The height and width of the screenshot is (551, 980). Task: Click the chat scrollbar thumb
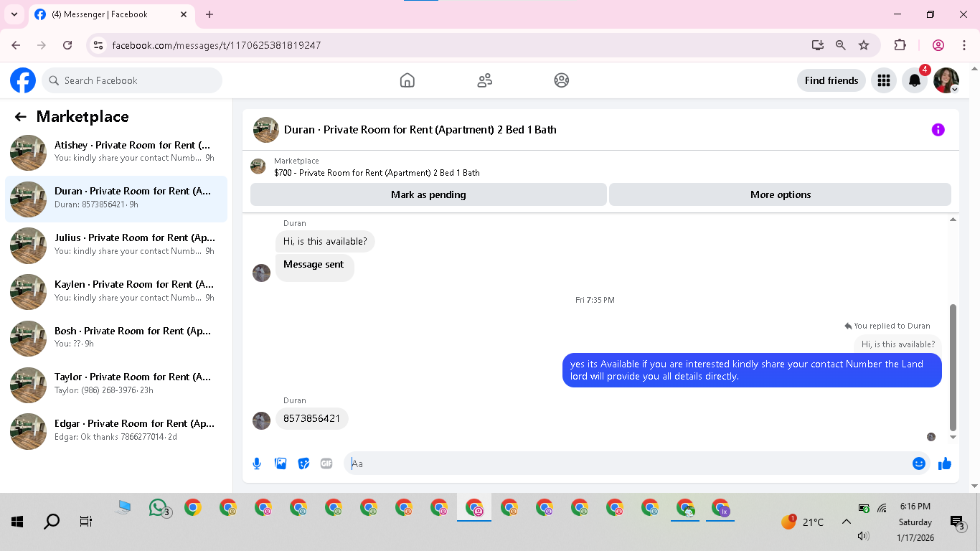coord(953,367)
